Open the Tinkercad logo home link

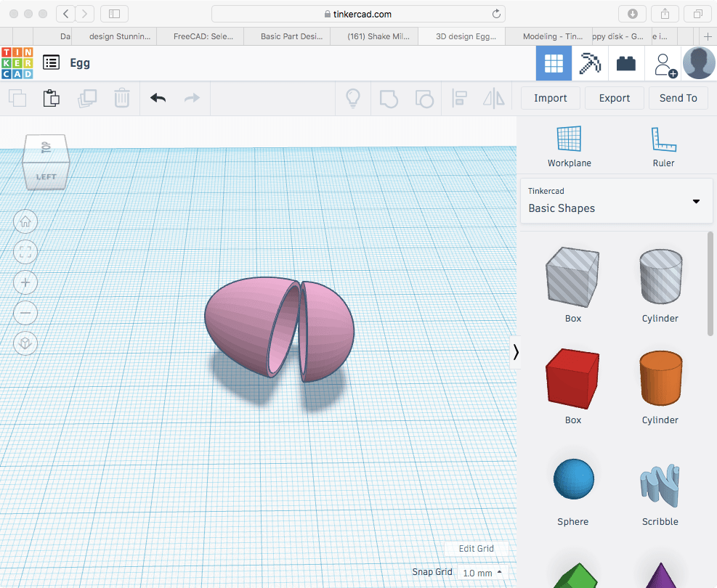click(17, 63)
